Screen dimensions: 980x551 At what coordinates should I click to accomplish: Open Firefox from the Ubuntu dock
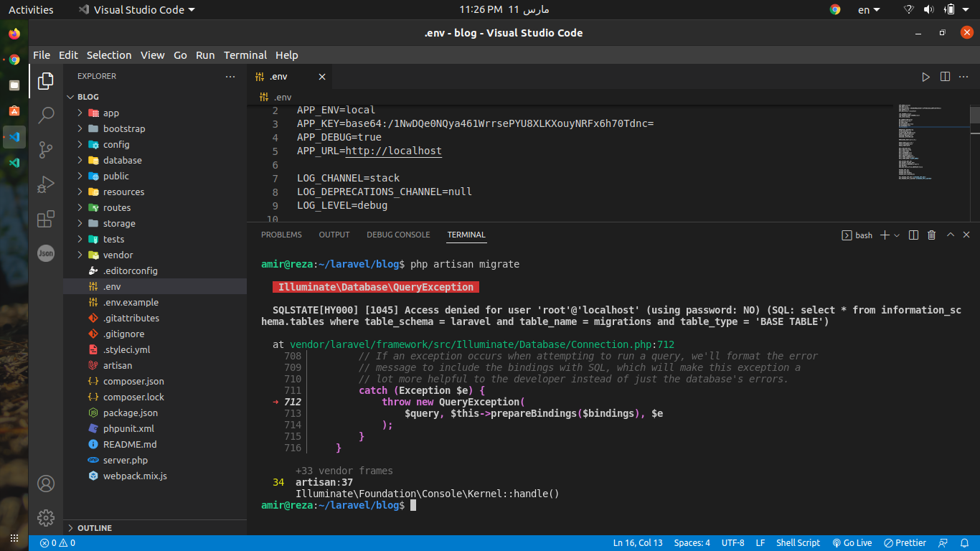[14, 34]
